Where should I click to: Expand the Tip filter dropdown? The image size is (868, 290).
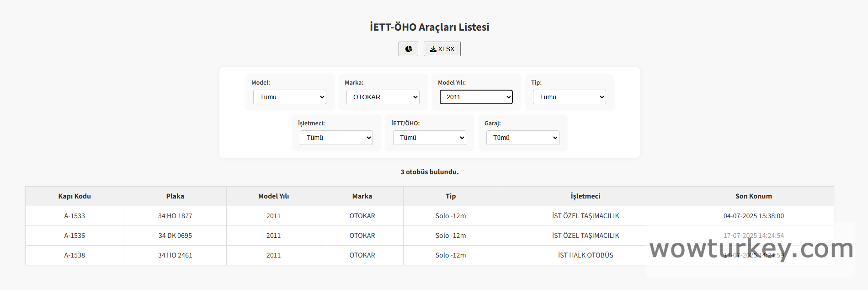569,97
